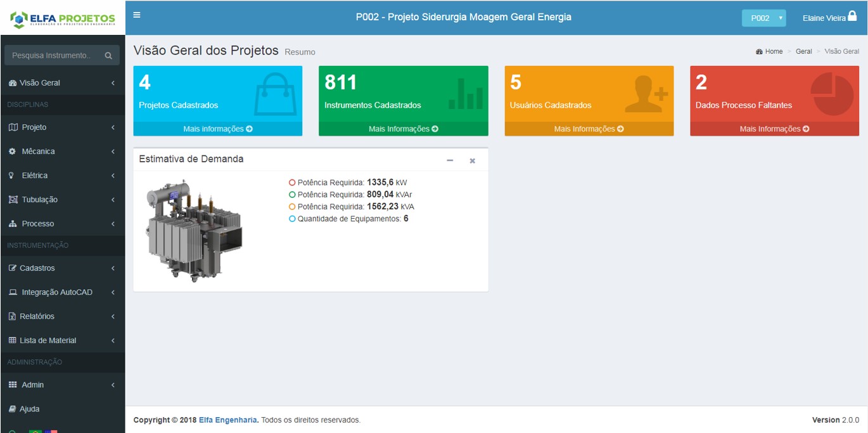This screenshot has width=868, height=433.
Task: Click the search magnifier icon in the sidebar
Action: pyautogui.click(x=108, y=56)
